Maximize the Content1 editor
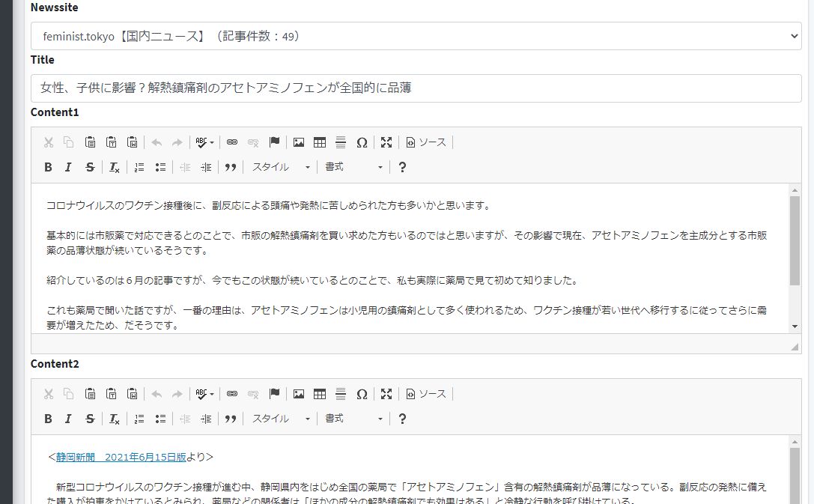 tap(386, 142)
